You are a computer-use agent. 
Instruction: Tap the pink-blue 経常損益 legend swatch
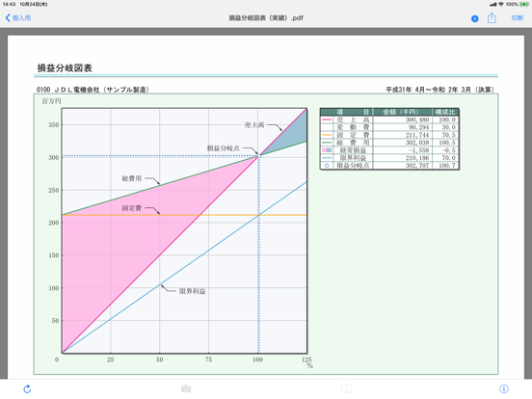[327, 150]
